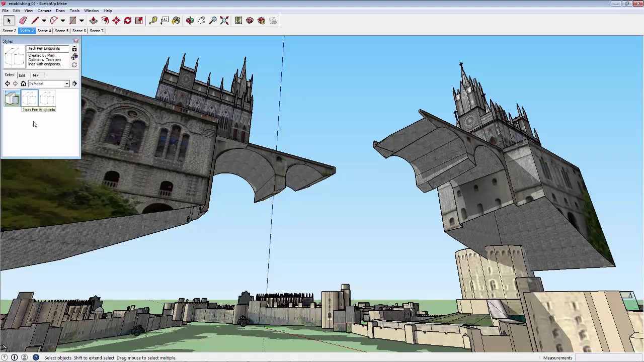Open the Tools menu
This screenshot has width=644, height=362.
[74, 11]
